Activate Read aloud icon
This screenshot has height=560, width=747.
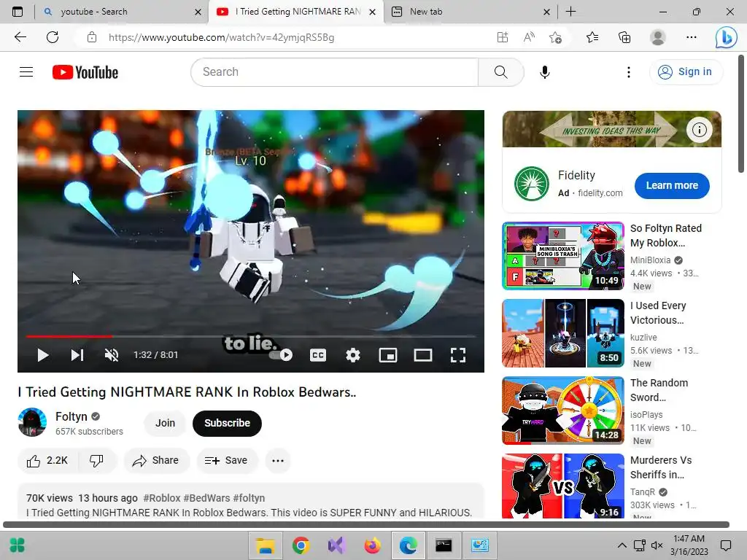(529, 37)
